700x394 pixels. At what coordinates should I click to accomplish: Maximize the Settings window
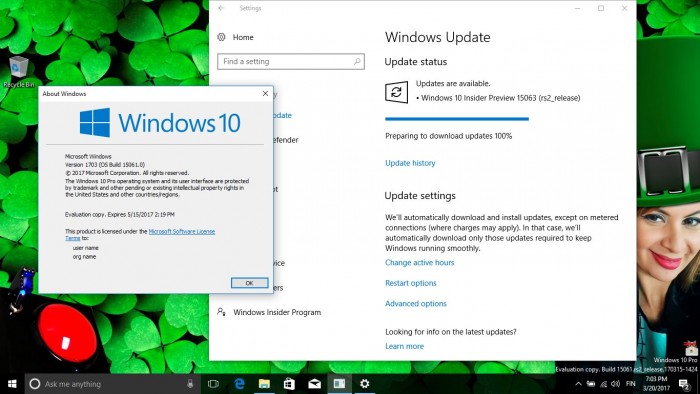[601, 8]
